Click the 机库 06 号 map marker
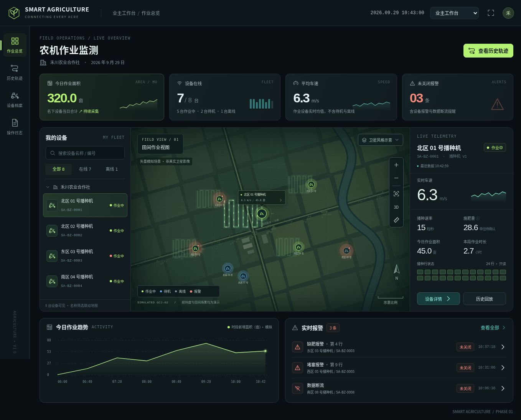 coord(228,268)
